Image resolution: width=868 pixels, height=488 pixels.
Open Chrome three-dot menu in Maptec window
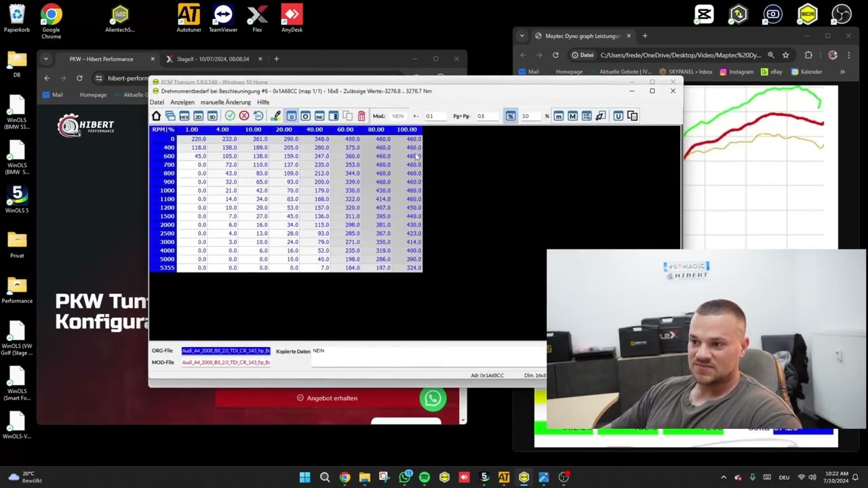850,55
